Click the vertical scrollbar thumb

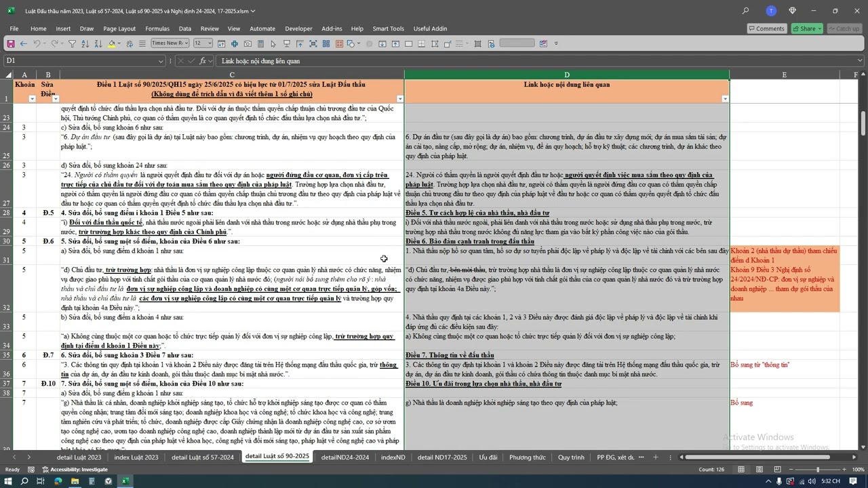pos(863,123)
